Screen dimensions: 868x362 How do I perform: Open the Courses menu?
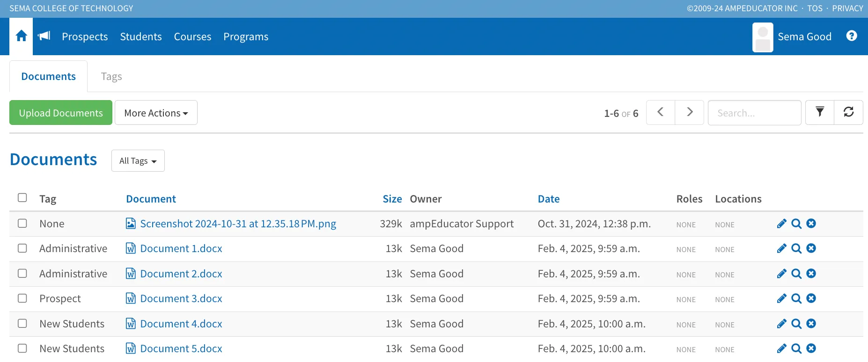click(192, 36)
